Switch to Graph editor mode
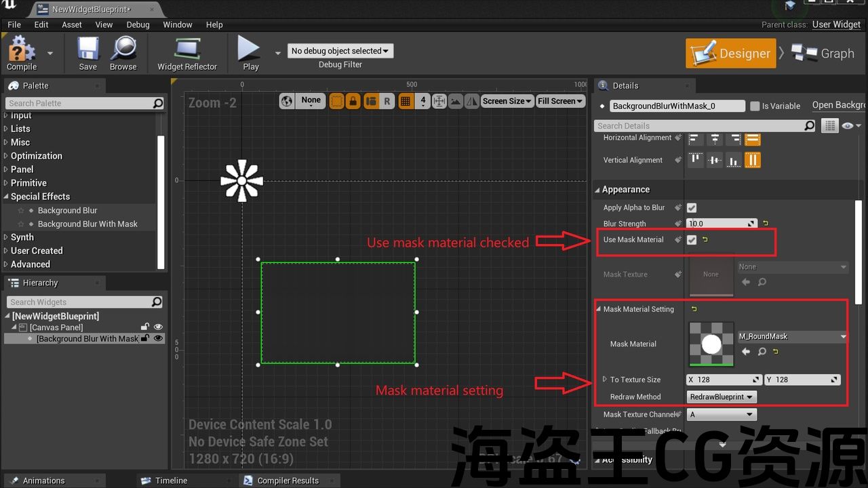The image size is (868, 488). [823, 54]
